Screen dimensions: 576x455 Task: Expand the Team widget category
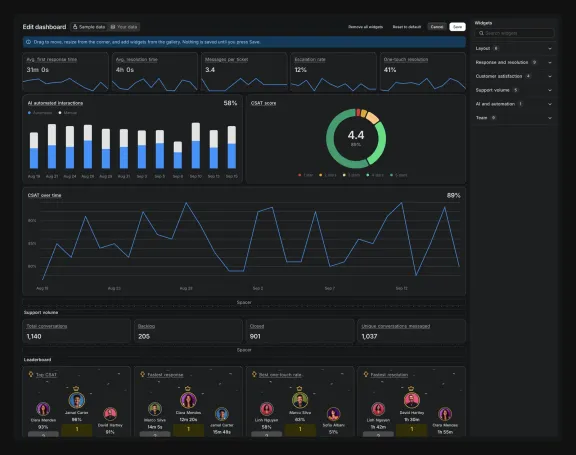(514, 118)
